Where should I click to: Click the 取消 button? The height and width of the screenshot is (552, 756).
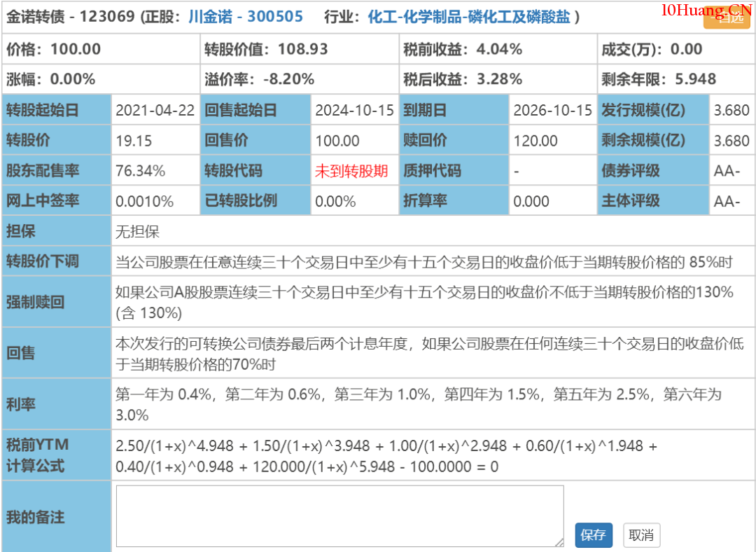(641, 535)
